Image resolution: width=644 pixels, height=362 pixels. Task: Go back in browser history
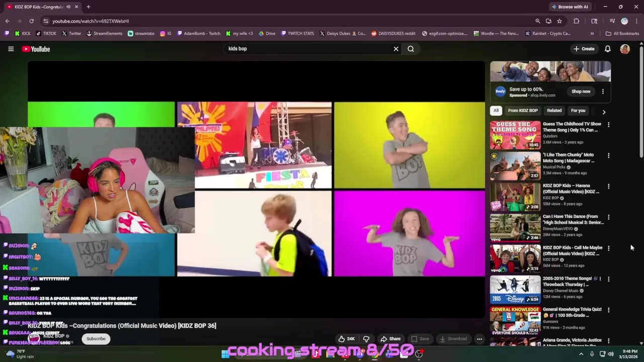click(7, 21)
